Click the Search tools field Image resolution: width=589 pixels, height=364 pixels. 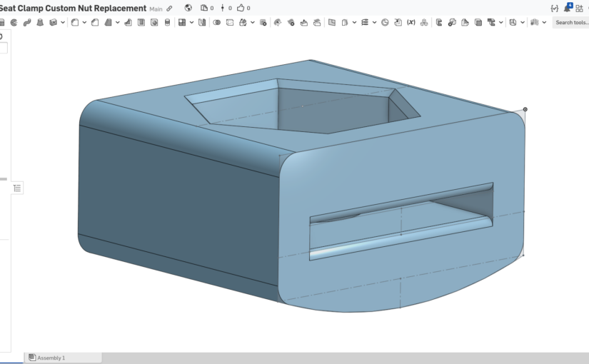(x=571, y=23)
